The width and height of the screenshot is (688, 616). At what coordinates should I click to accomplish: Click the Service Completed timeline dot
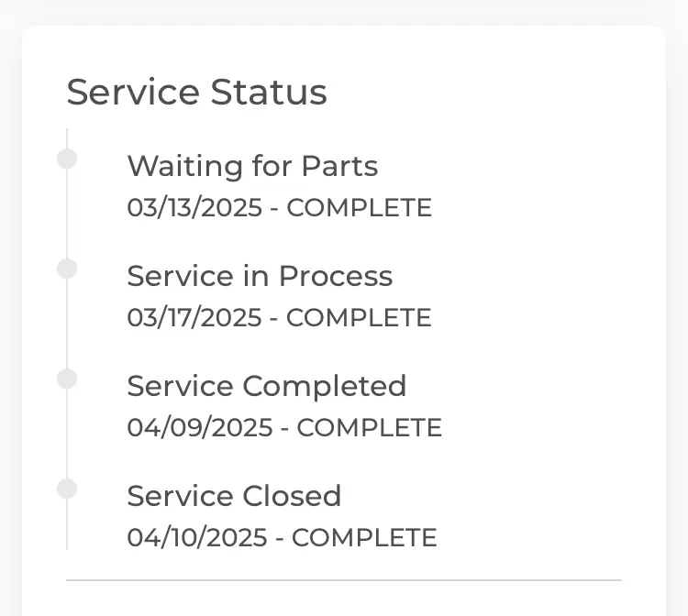(67, 379)
